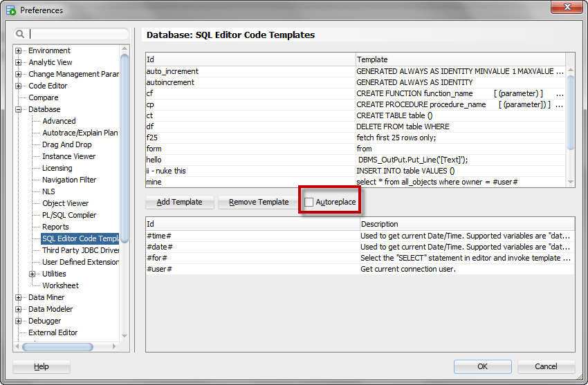588x385 pixels.
Task: Click the Template column header
Action: click(460, 59)
